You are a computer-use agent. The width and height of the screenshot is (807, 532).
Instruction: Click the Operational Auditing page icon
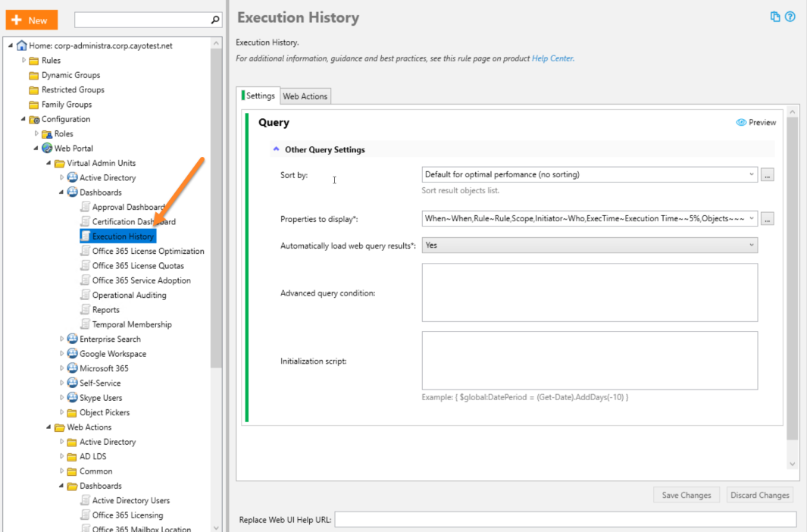click(x=85, y=295)
